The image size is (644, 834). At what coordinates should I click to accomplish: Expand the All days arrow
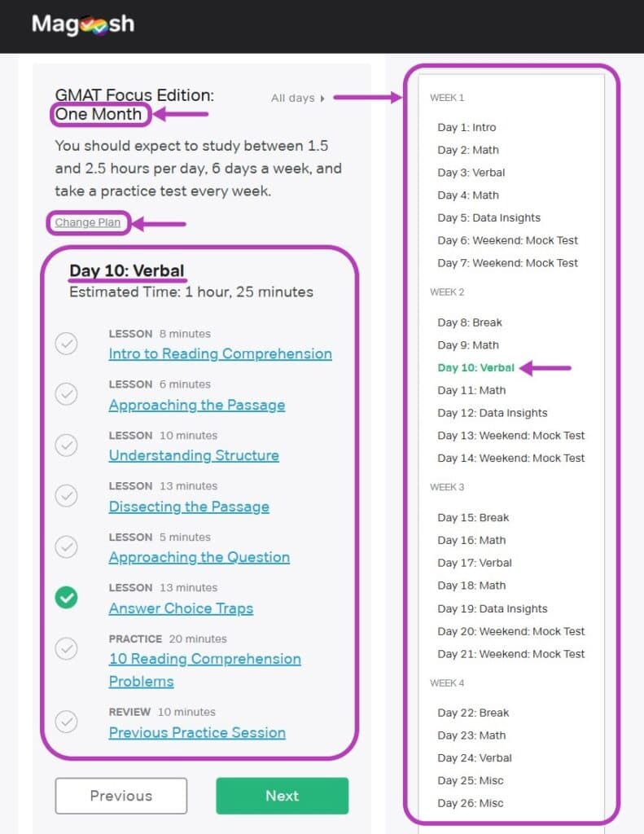click(298, 99)
